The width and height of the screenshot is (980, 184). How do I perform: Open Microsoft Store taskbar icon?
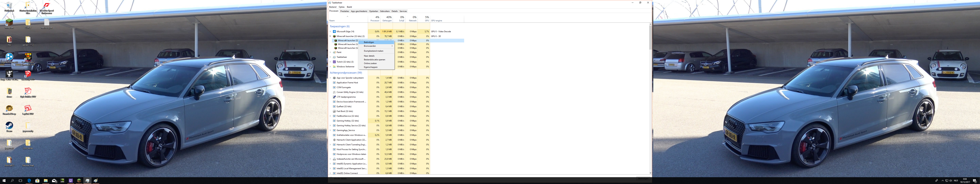(37, 181)
